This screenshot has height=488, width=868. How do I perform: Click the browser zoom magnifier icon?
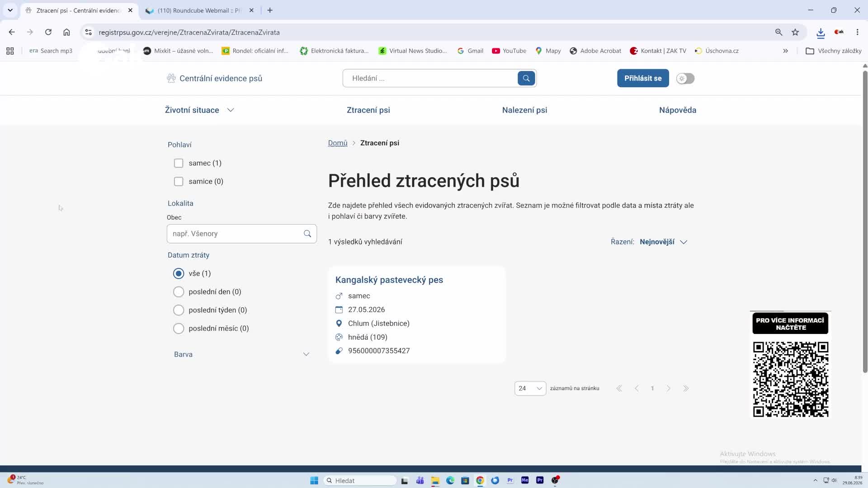[778, 32]
